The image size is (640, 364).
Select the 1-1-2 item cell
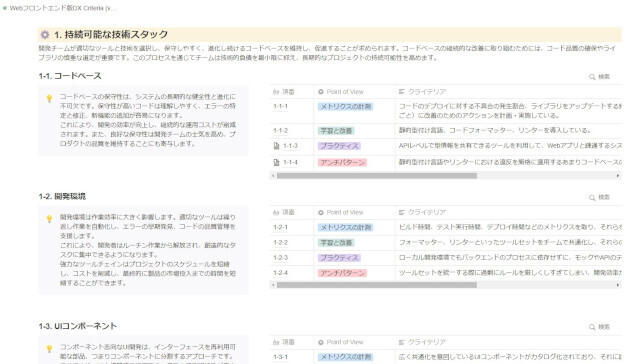[x=281, y=131]
